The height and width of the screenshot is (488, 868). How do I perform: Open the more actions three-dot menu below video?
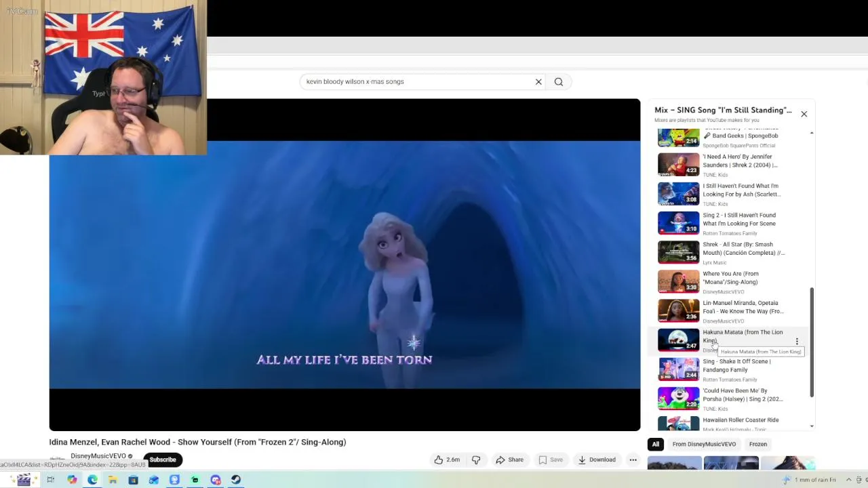633,460
